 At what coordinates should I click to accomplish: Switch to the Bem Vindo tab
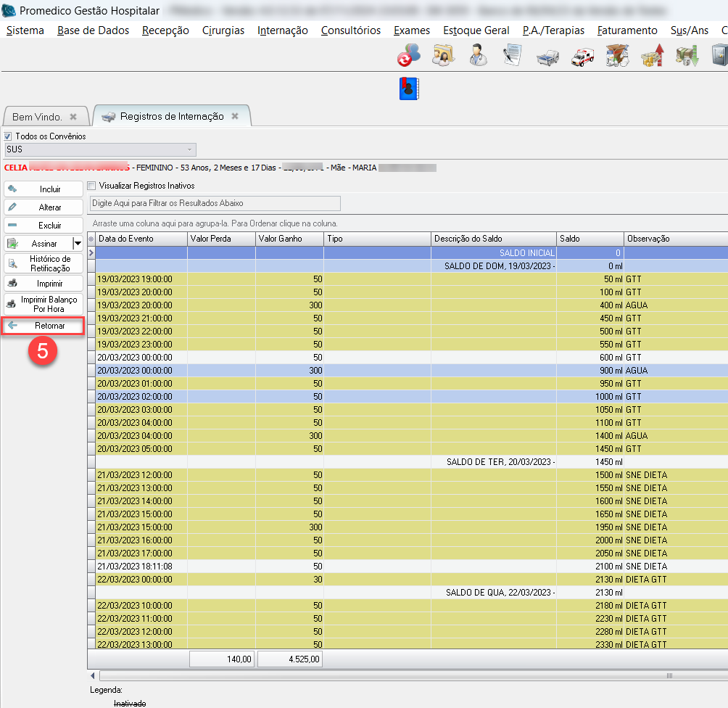(38, 117)
